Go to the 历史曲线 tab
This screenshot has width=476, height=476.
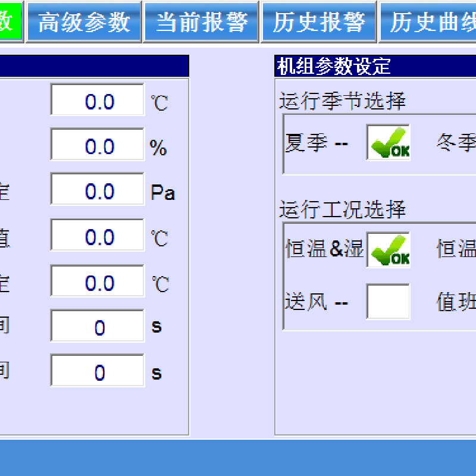point(428,22)
